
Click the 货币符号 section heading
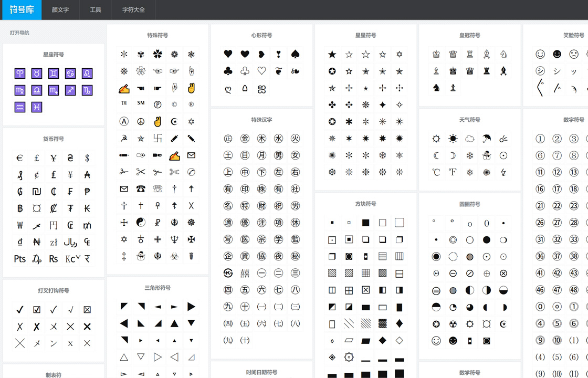[x=54, y=139]
